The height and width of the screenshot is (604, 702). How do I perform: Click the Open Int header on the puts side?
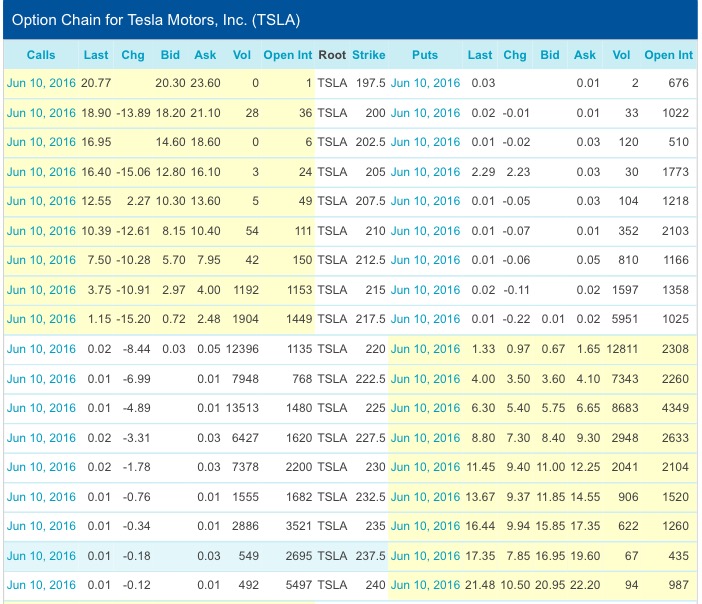pos(668,55)
